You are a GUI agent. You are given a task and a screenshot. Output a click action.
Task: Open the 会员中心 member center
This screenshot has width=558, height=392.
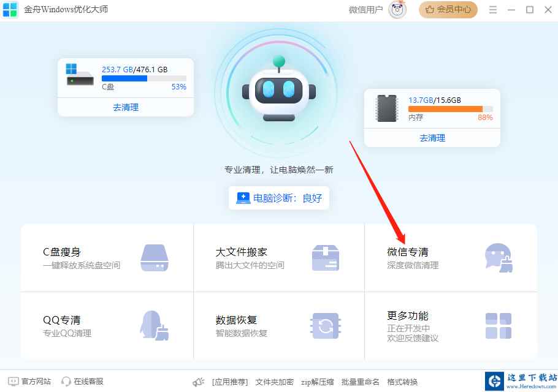pos(448,10)
